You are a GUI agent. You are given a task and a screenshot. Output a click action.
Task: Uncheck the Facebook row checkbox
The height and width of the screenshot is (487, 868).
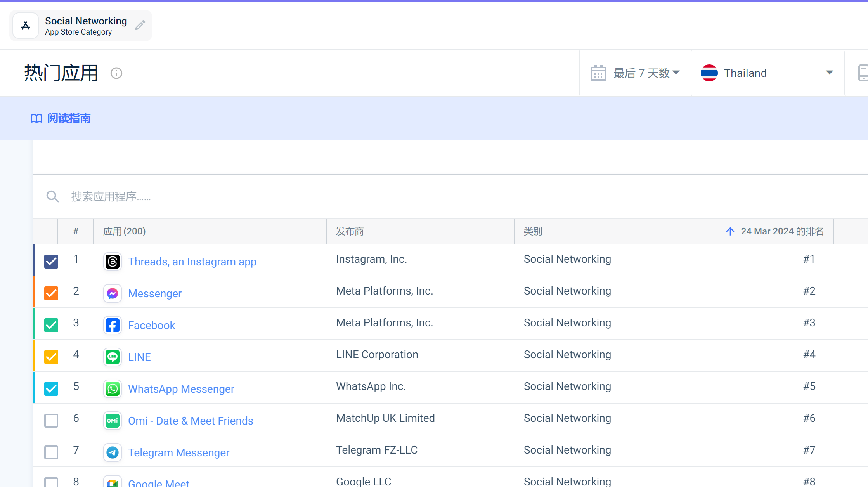[x=51, y=325]
